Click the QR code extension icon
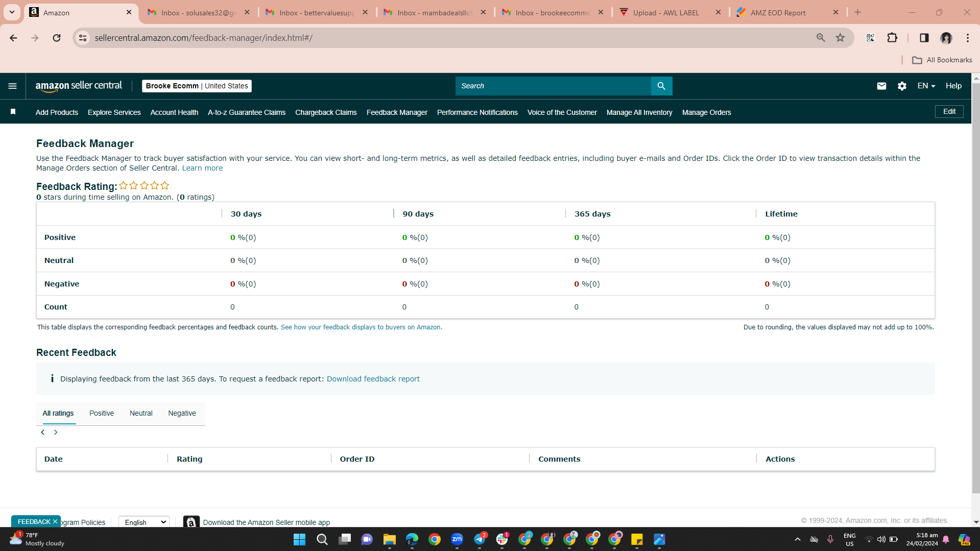980x551 pixels. point(870,38)
